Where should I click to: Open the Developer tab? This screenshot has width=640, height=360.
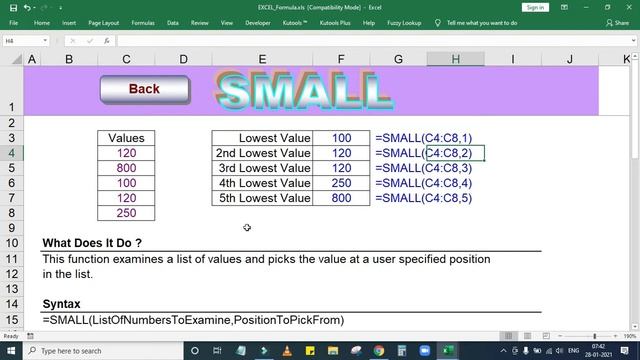point(258,23)
